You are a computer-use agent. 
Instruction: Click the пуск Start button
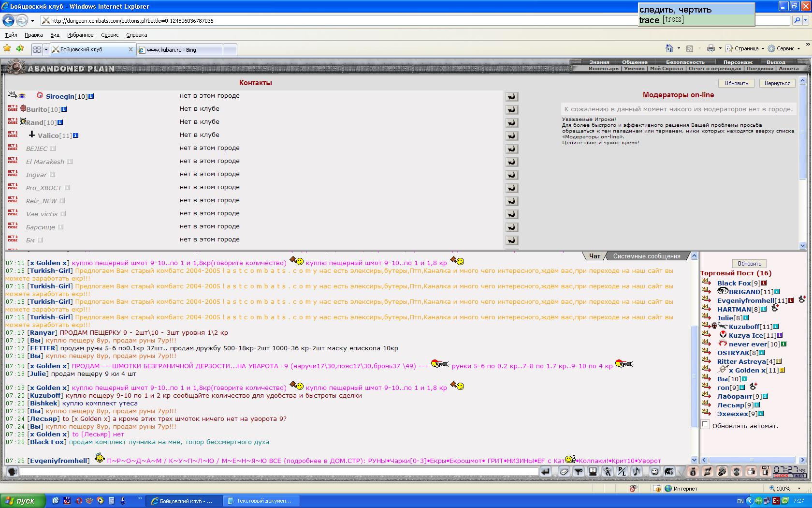(x=23, y=501)
